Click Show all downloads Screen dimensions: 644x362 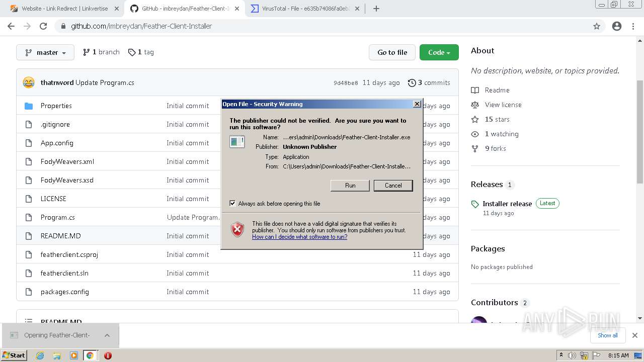(x=608, y=335)
